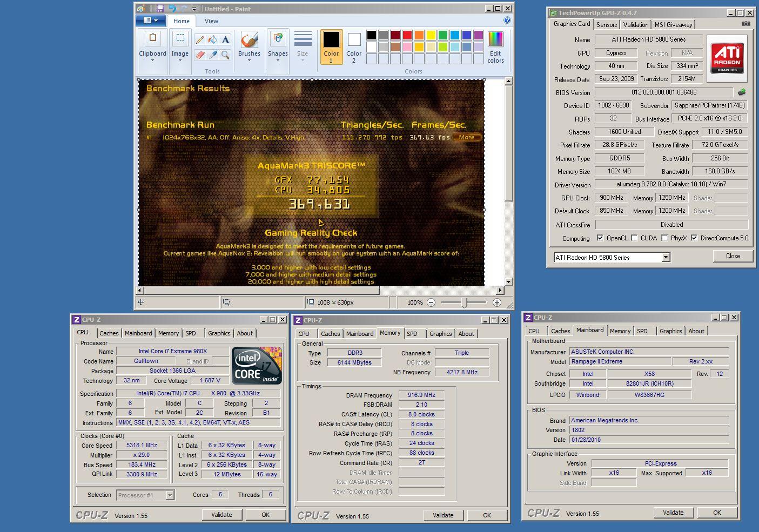This screenshot has height=532, width=759.
Task: Click the BIOS Version field in GPU-Z
Action: [x=664, y=92]
